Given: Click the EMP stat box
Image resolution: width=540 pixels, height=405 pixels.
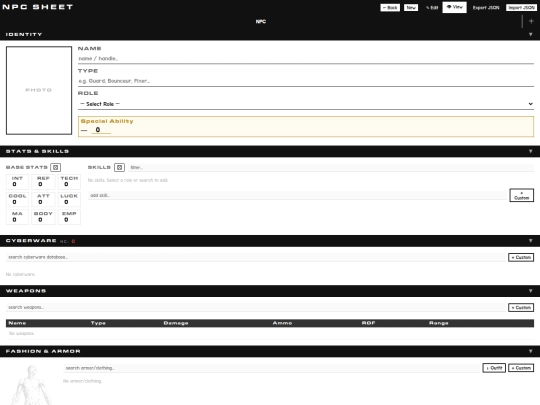Looking at the screenshot, I should [69, 217].
